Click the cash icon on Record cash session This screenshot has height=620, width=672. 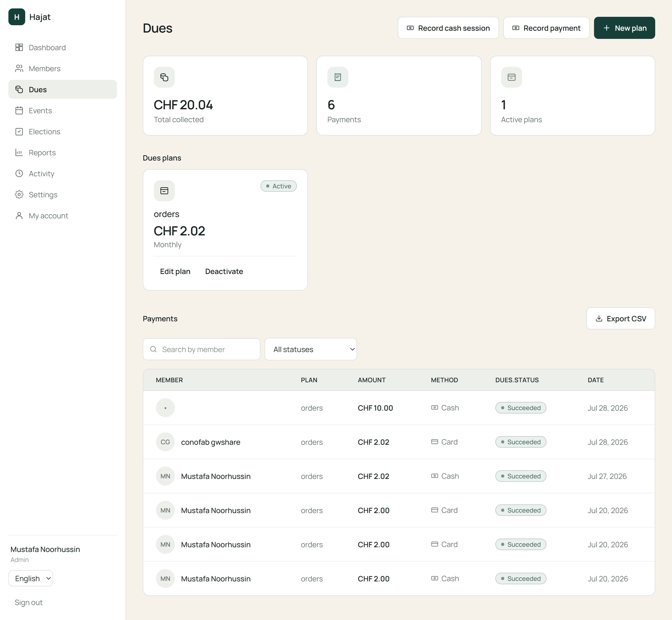[410, 28]
